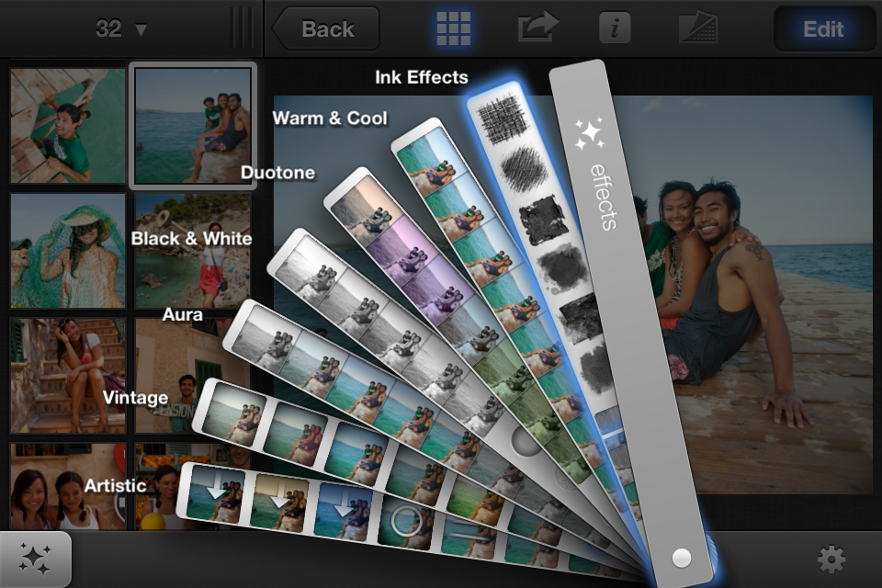The width and height of the screenshot is (882, 588).
Task: Tap the show original photo icon
Action: [x=698, y=28]
